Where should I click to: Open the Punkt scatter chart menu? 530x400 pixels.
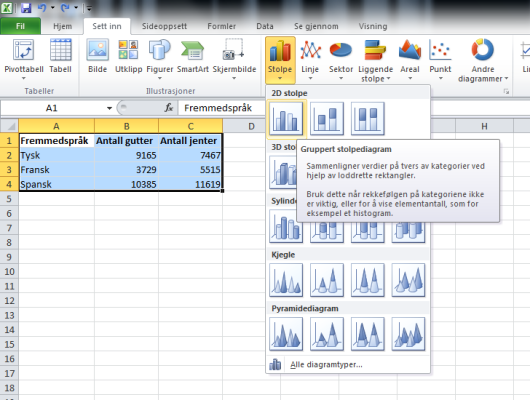tap(440, 60)
